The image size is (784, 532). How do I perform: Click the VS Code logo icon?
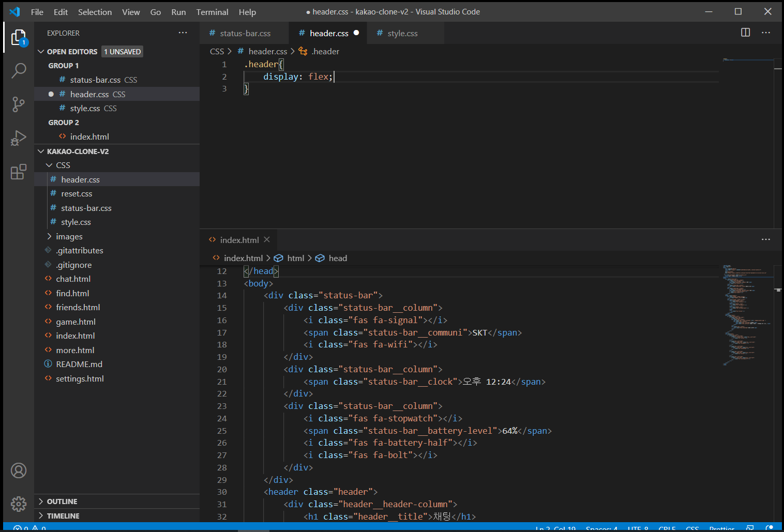tap(14, 11)
